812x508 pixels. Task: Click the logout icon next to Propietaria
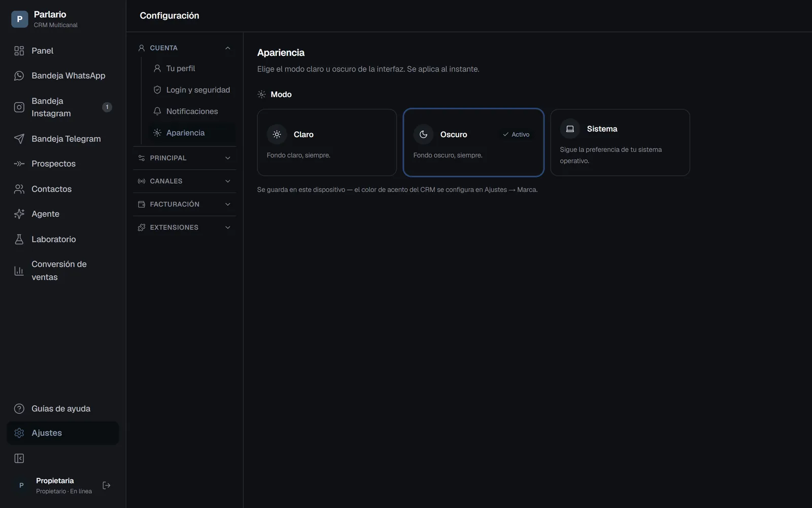pyautogui.click(x=107, y=486)
